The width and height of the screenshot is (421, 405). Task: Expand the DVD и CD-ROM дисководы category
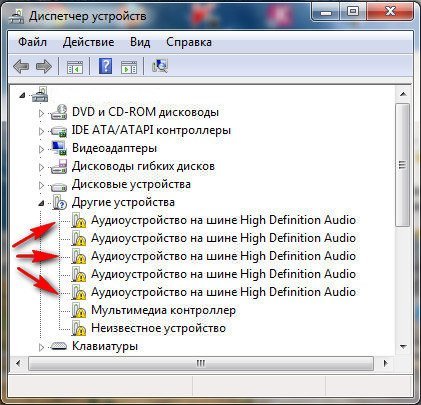coord(41,113)
